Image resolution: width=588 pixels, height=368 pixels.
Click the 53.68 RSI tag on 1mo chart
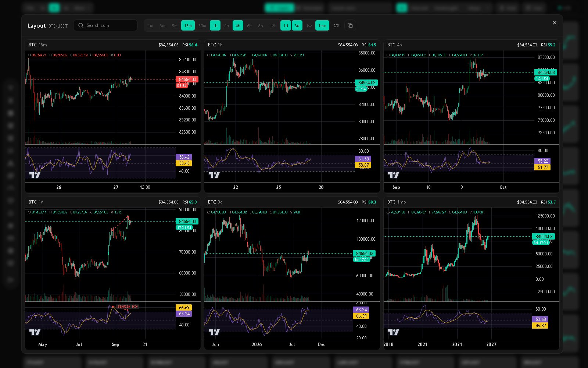coord(540,319)
